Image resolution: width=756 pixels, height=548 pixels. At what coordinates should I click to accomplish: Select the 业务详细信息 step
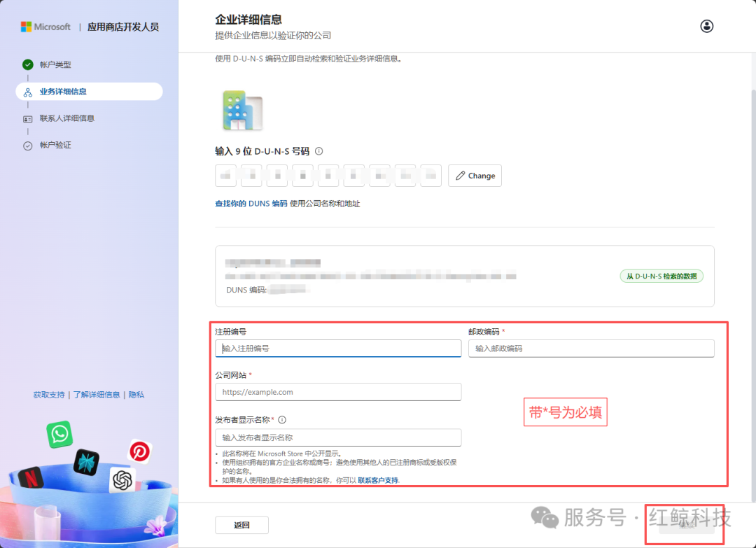(x=89, y=92)
